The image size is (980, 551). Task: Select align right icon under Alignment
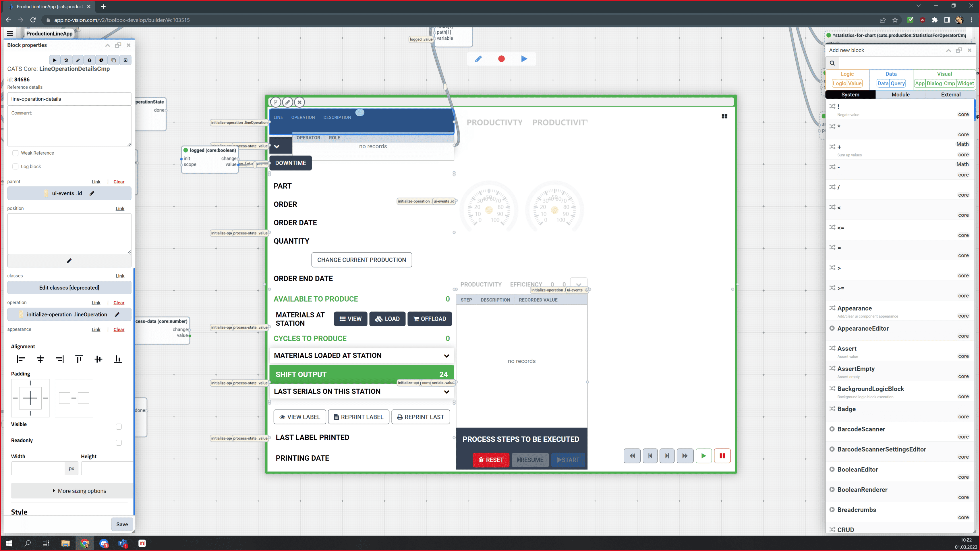tap(60, 359)
